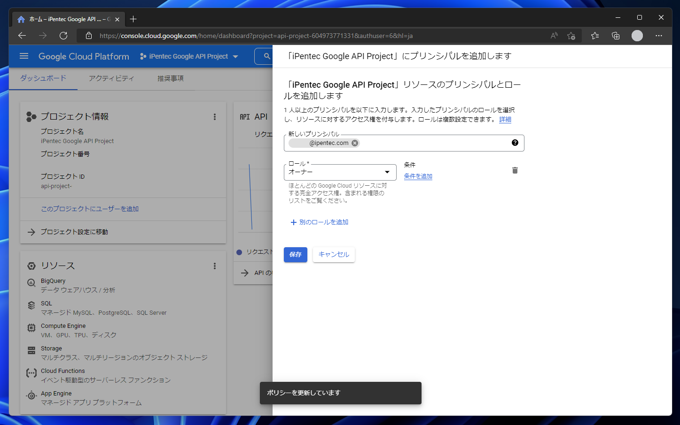Switch to the 推奨事項 tab
Screen dimensions: 680x425
170,78
